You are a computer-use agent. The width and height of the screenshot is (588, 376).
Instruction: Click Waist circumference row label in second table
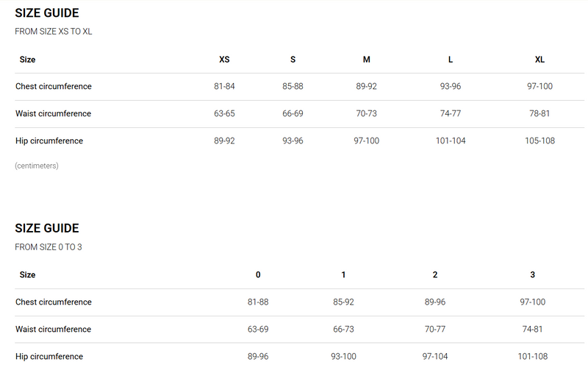pos(53,330)
